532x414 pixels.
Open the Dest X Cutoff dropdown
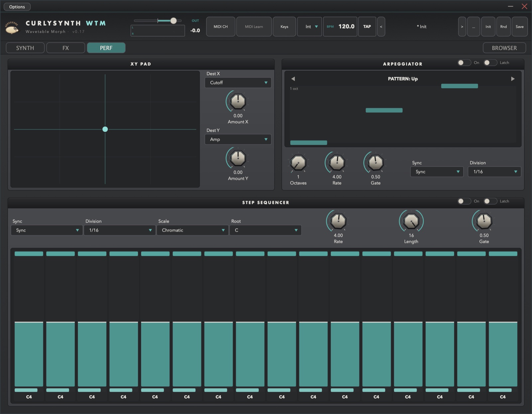pos(238,82)
